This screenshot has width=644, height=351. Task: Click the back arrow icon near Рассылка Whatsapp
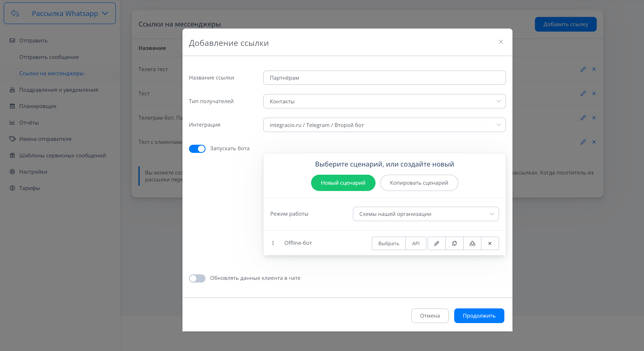tap(15, 13)
